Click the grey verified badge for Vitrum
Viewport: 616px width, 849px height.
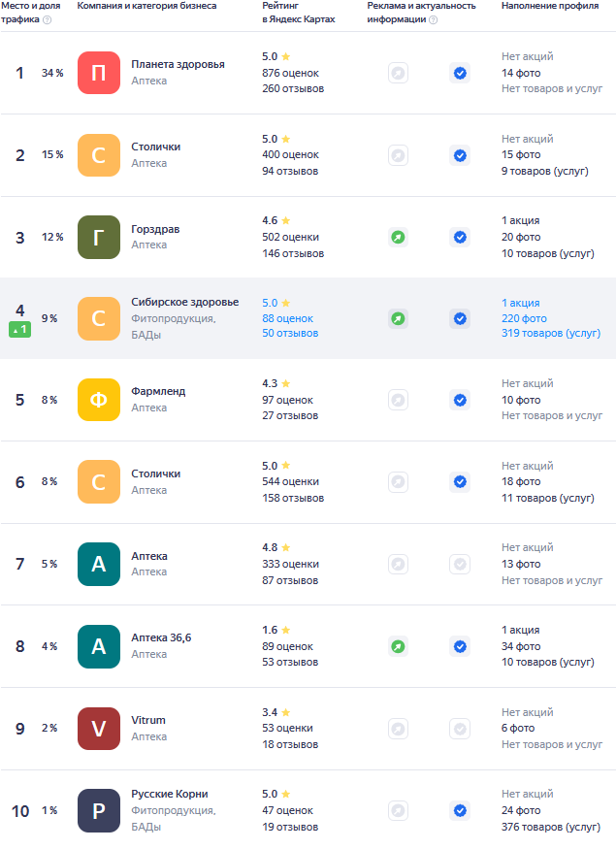pyautogui.click(x=460, y=728)
